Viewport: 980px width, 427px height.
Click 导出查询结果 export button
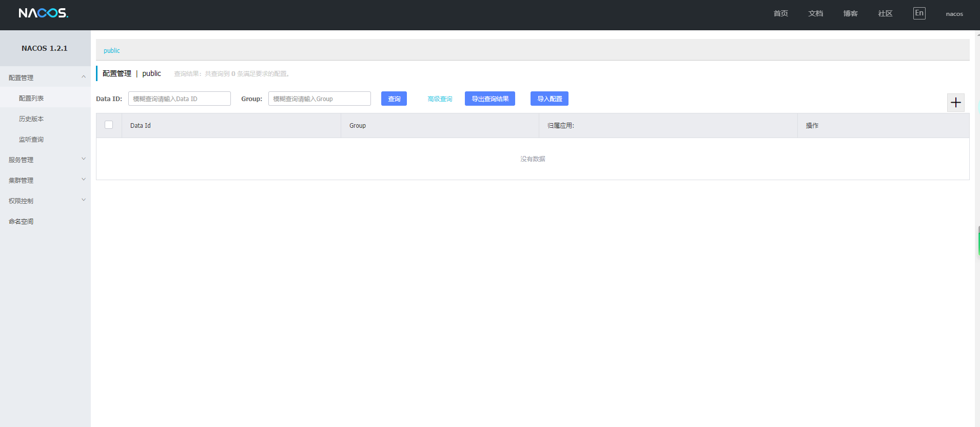tap(490, 99)
